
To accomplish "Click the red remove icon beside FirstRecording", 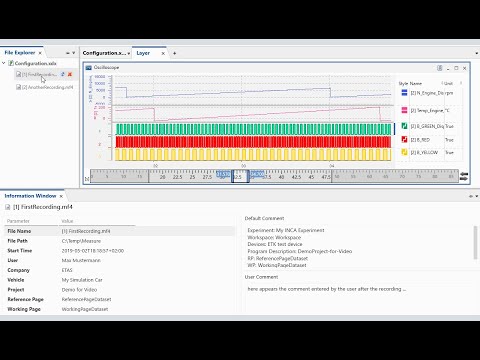I will 70,74.
